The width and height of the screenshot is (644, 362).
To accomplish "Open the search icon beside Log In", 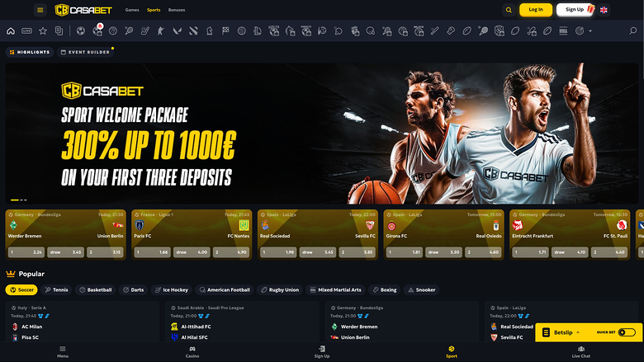I will [x=509, y=10].
